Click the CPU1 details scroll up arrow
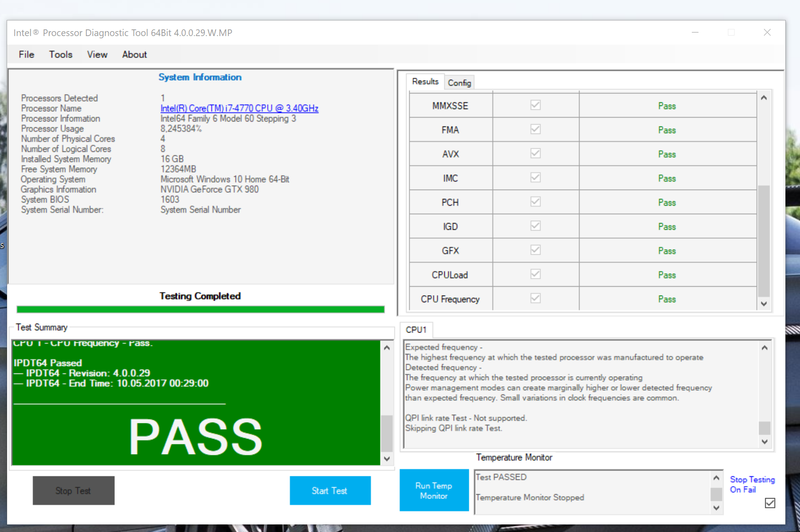The image size is (800, 532). pos(764,348)
